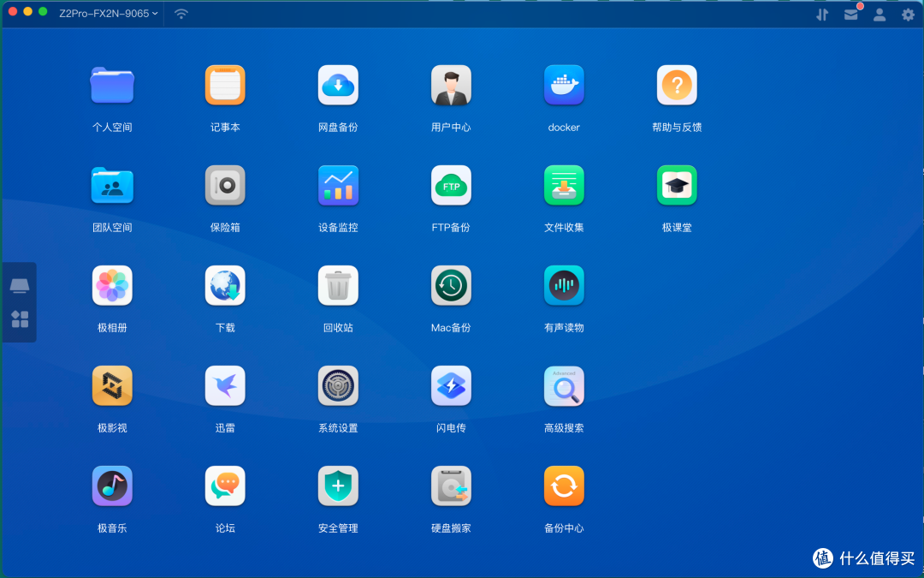Image resolution: width=924 pixels, height=578 pixels.
Task: Open 有声读物 audiobook app
Action: click(564, 285)
